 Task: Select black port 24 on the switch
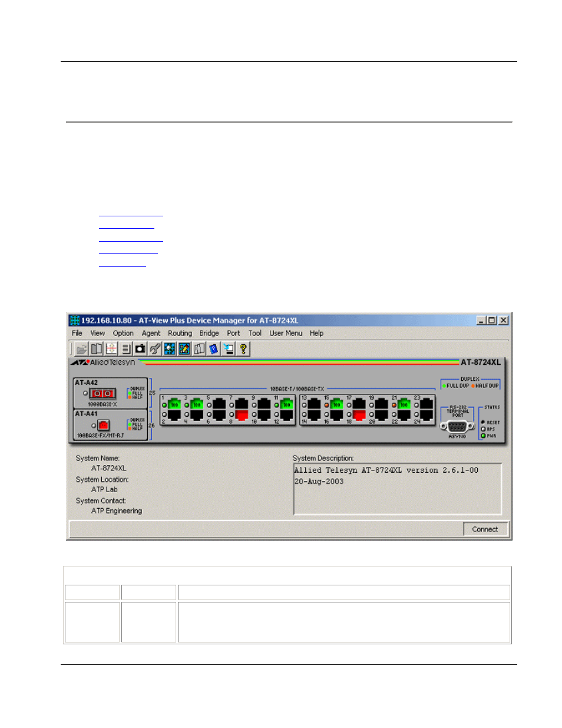[x=427, y=415]
